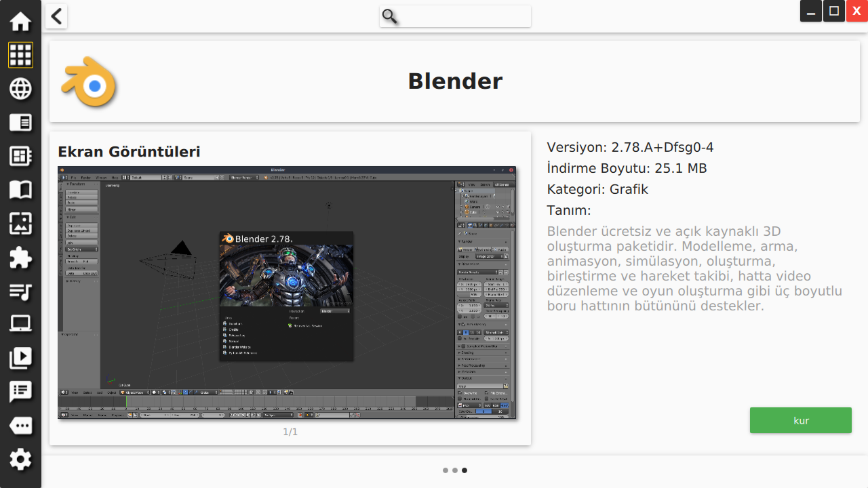Click the magnifying glass search icon

(x=389, y=16)
